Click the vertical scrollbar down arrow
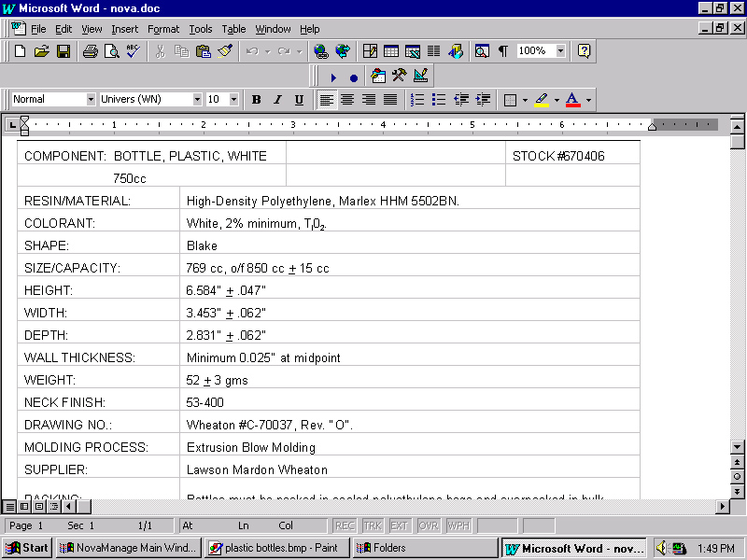This screenshot has width=747, height=560. [738, 446]
